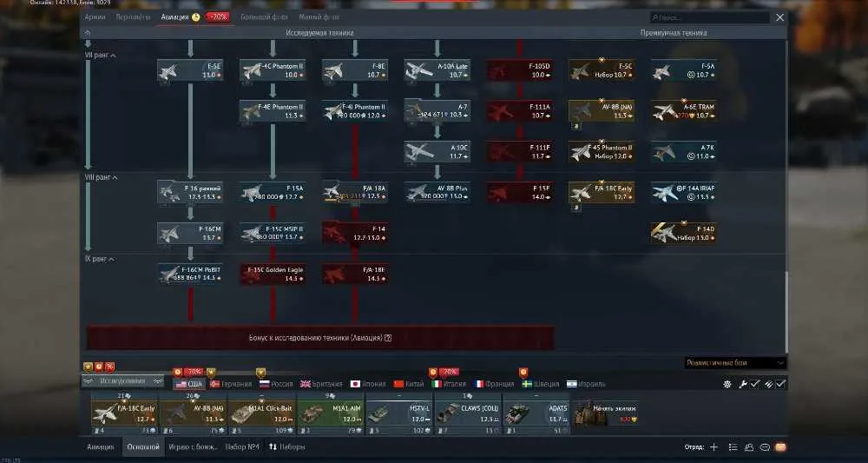Select the США country tab
Image resolution: width=868 pixels, height=463 pixels.
click(188, 384)
